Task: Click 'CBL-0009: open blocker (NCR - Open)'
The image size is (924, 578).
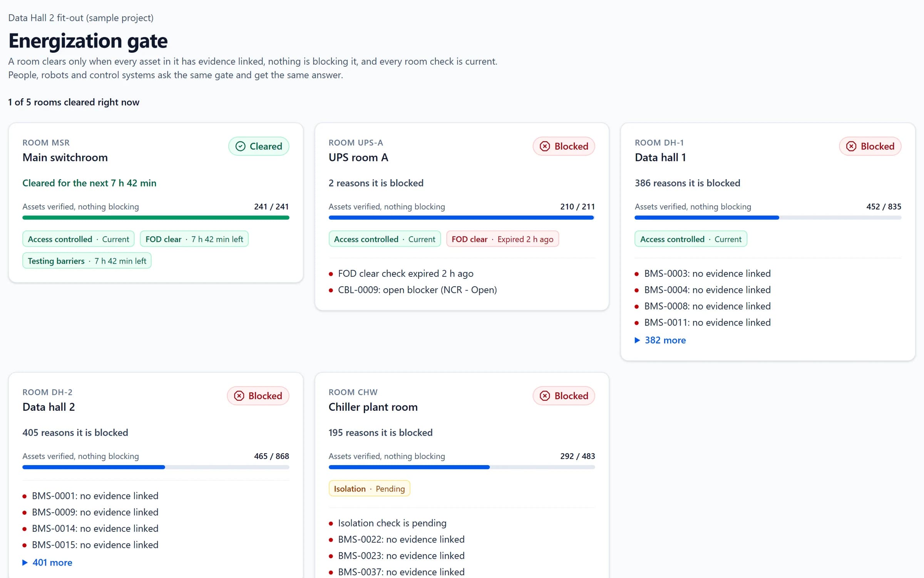Action: coord(417,290)
